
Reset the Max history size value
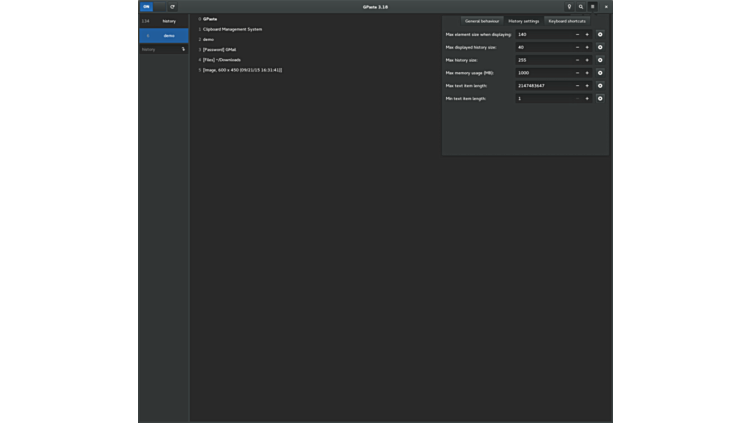click(600, 60)
